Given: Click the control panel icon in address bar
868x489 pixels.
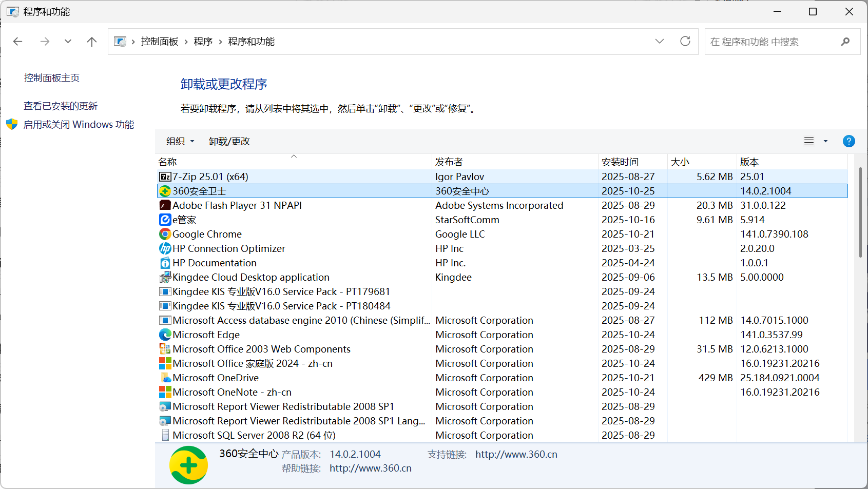Looking at the screenshot, I should 120,42.
